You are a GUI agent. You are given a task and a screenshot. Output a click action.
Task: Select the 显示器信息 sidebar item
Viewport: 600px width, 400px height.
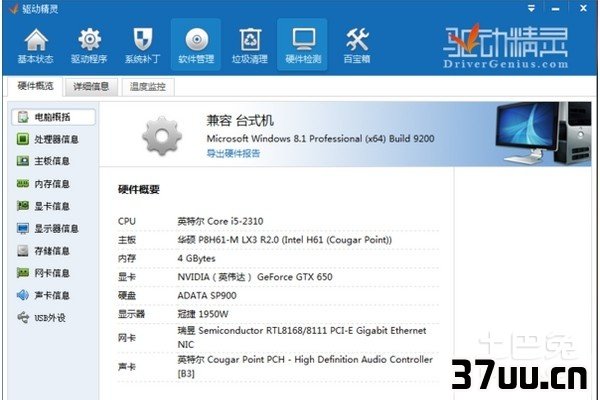point(47,229)
